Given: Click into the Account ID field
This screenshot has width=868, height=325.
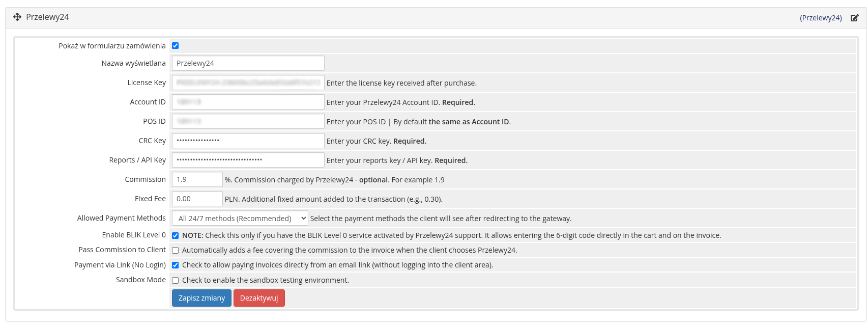Looking at the screenshot, I should click(x=248, y=102).
